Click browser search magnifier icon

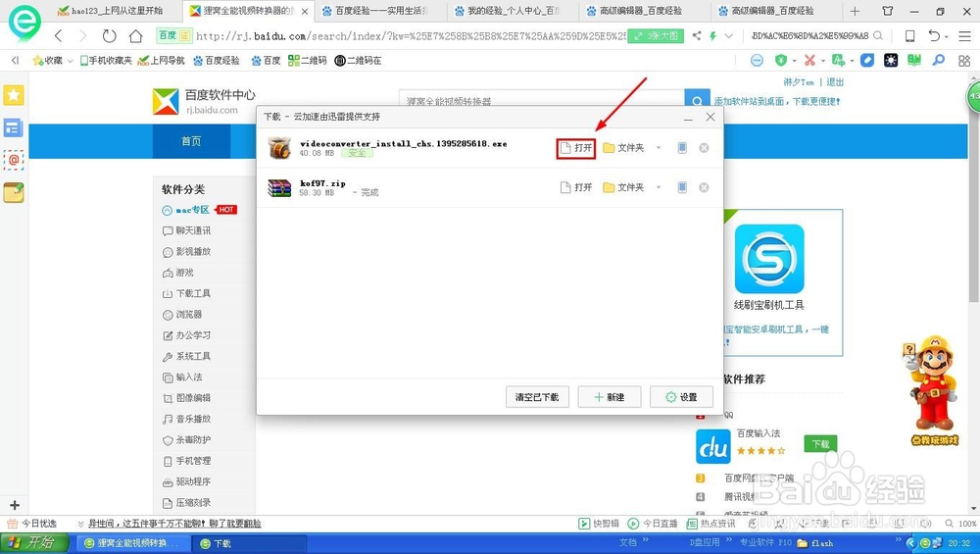click(x=878, y=35)
